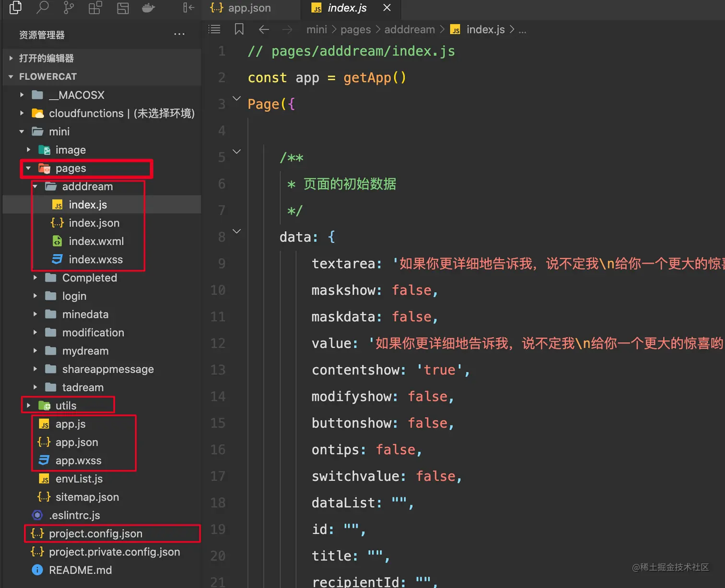The image size is (725, 588).
Task: Open the Docker whale icon
Action: 149,8
